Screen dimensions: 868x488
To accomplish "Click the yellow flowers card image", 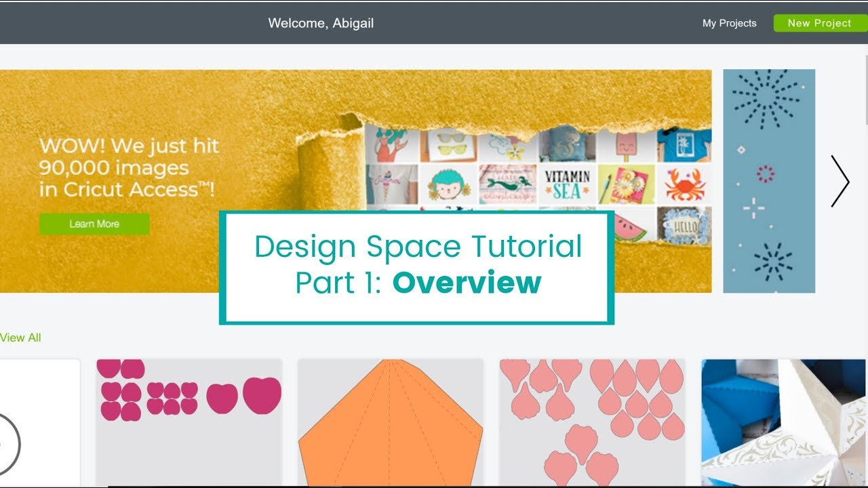I will 625,184.
